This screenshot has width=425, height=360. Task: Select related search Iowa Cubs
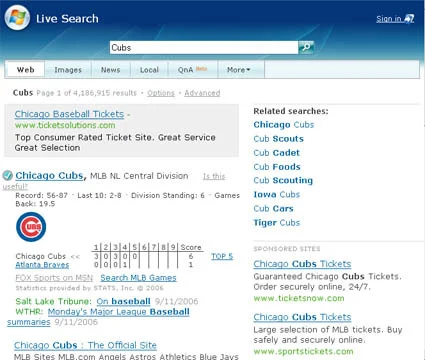pos(277,194)
